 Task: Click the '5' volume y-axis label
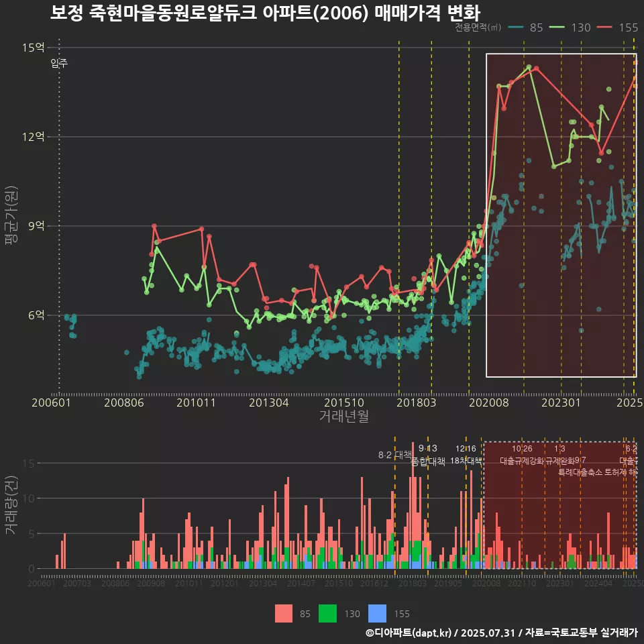click(x=32, y=534)
